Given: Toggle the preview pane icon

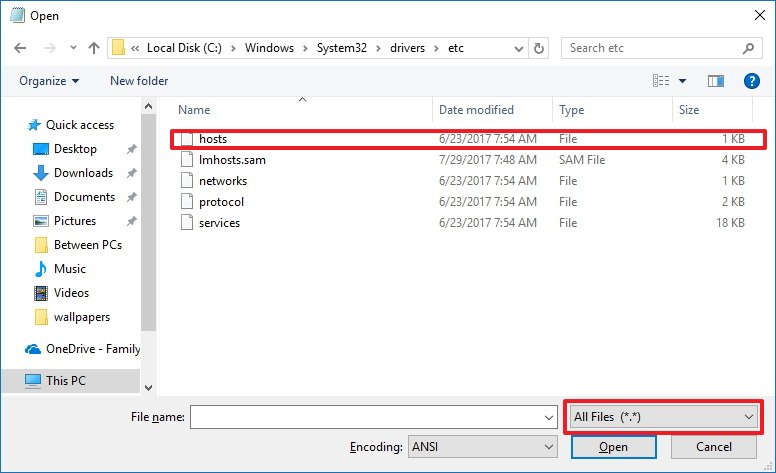Looking at the screenshot, I should click(x=715, y=81).
